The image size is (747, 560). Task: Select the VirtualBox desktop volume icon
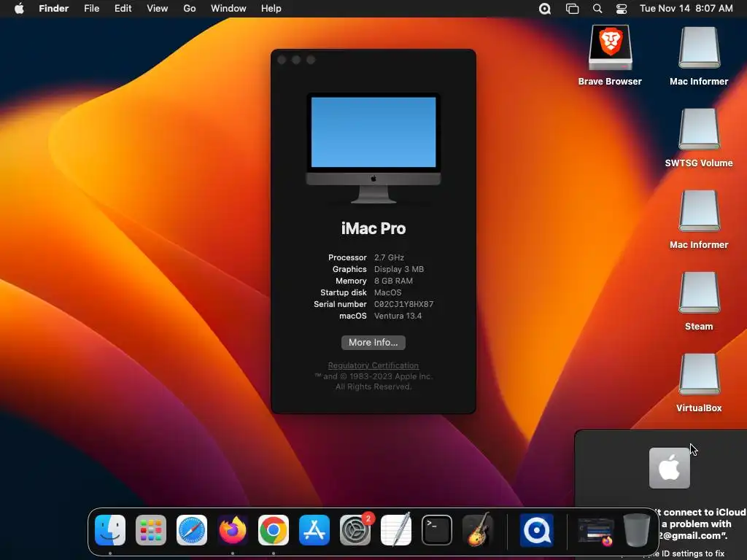[699, 376]
